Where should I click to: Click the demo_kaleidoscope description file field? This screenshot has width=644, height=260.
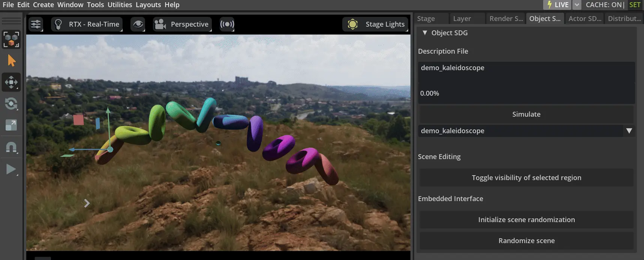point(526,72)
